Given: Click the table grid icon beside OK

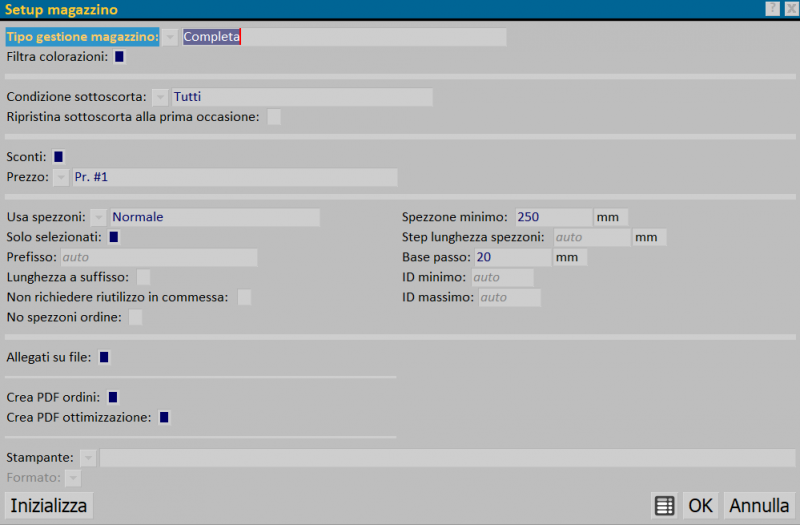Looking at the screenshot, I should pos(664,505).
